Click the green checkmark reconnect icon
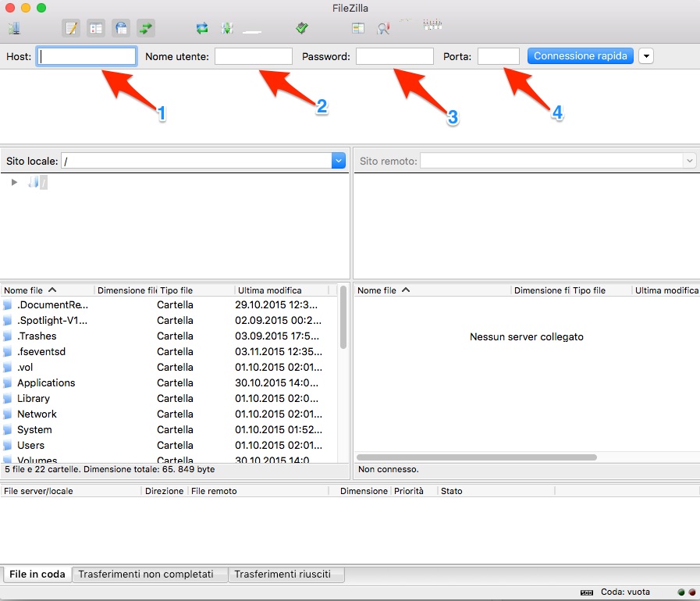The image size is (700, 601). (302, 28)
